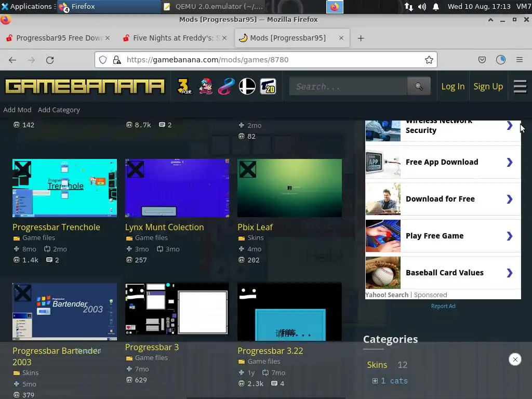Click the flagged X icon on Pbix Leaf thumbnail
Viewport: 532px width, 399px height.
[x=248, y=169]
